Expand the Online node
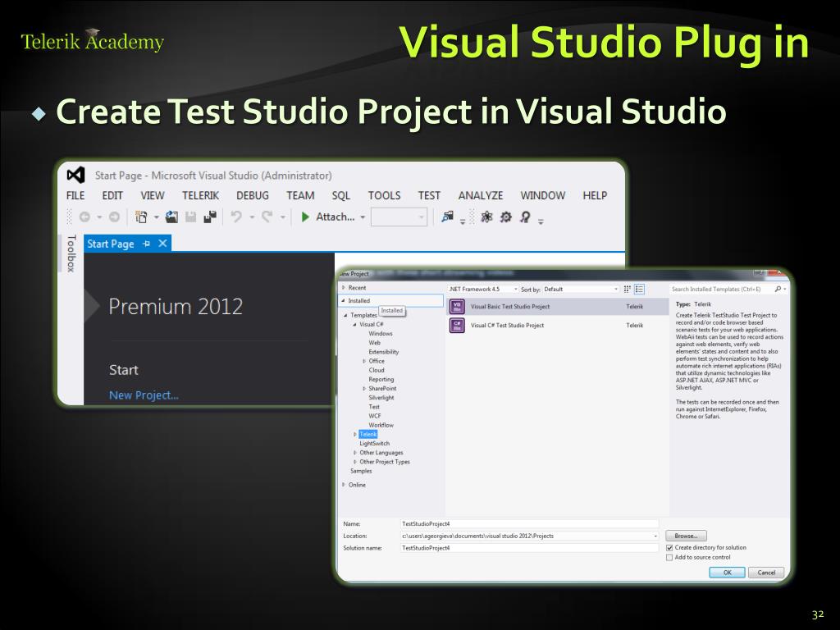This screenshot has width=840, height=630. (x=344, y=485)
